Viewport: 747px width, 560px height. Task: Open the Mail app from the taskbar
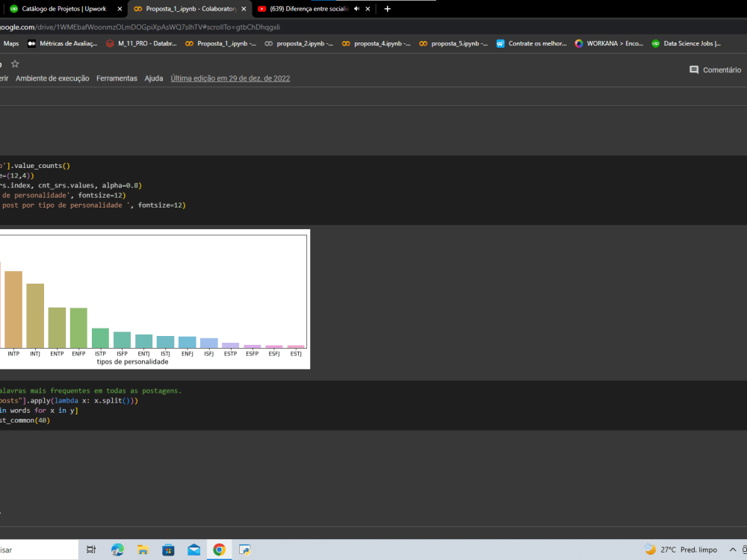point(193,549)
